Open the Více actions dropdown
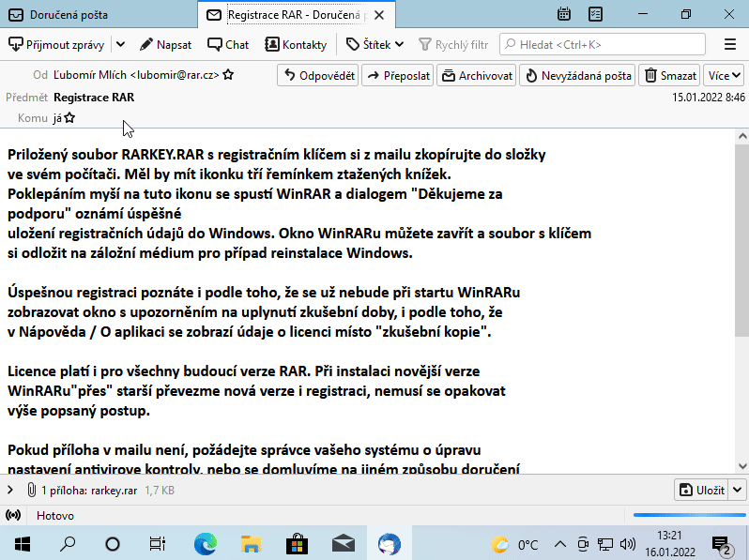 [x=724, y=75]
